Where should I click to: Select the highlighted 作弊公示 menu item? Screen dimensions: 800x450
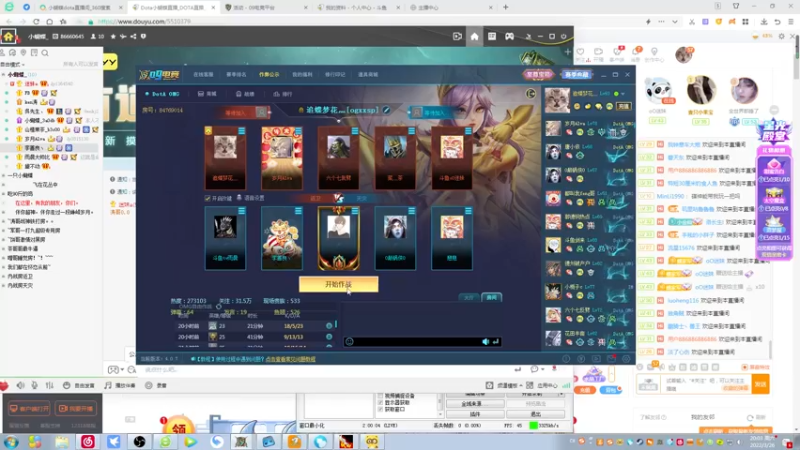(x=269, y=74)
